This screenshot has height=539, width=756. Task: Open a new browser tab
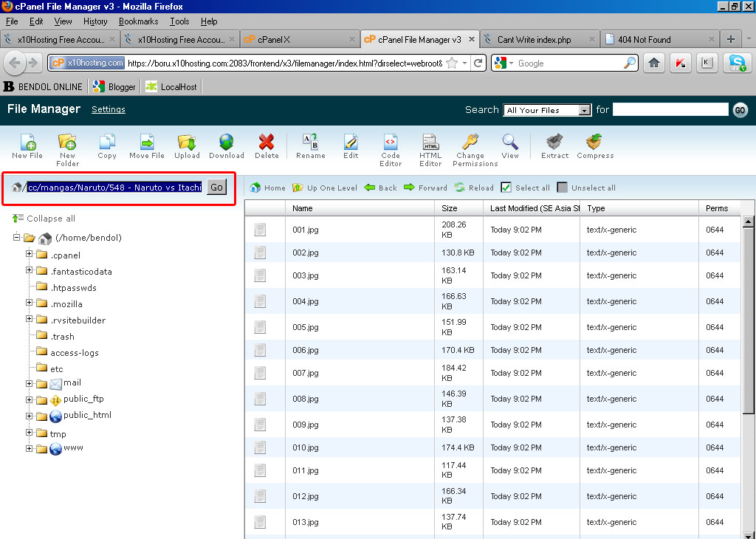pos(730,40)
